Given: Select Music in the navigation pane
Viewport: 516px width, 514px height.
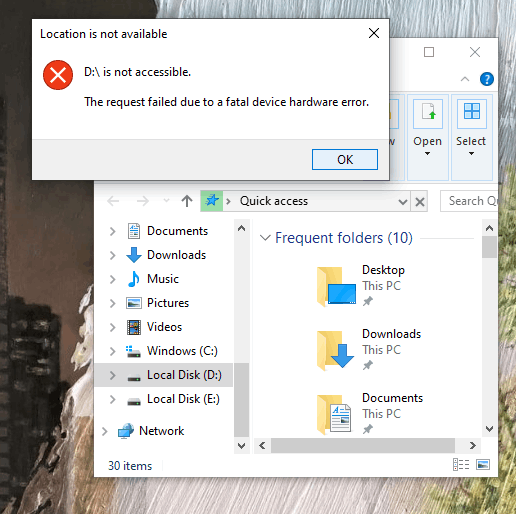Looking at the screenshot, I should point(163,279).
